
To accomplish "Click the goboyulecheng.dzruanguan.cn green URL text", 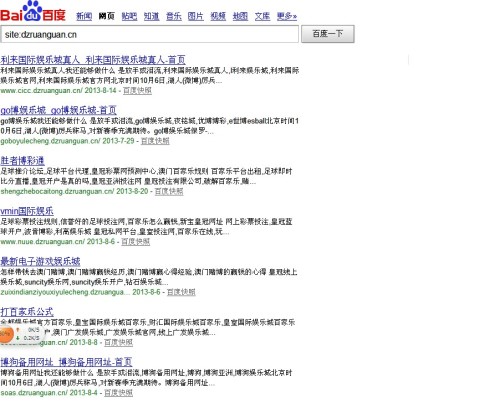I will [x=50, y=141].
